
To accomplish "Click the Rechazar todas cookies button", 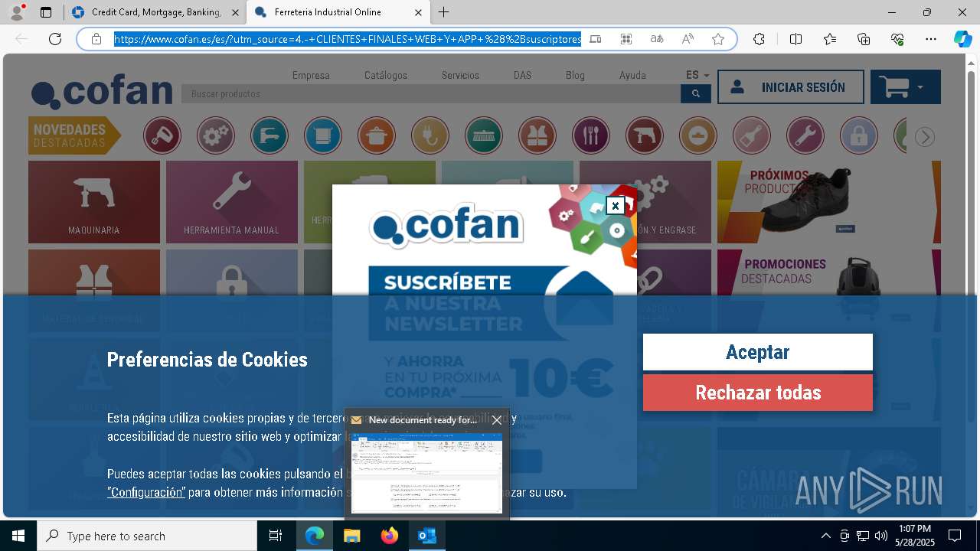I will pos(757,393).
